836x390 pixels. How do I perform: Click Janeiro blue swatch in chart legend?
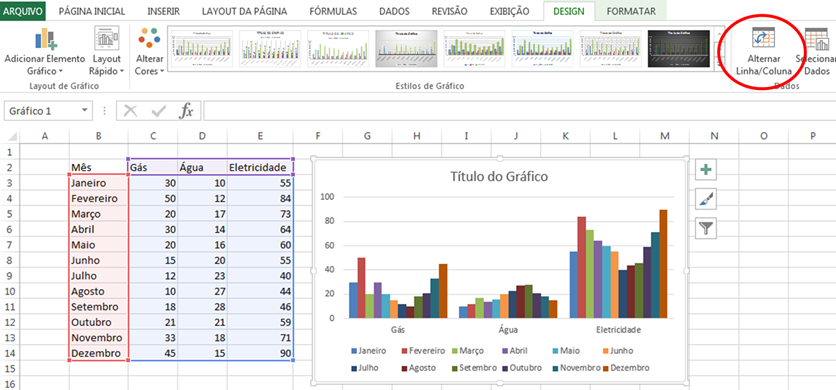[x=353, y=351]
